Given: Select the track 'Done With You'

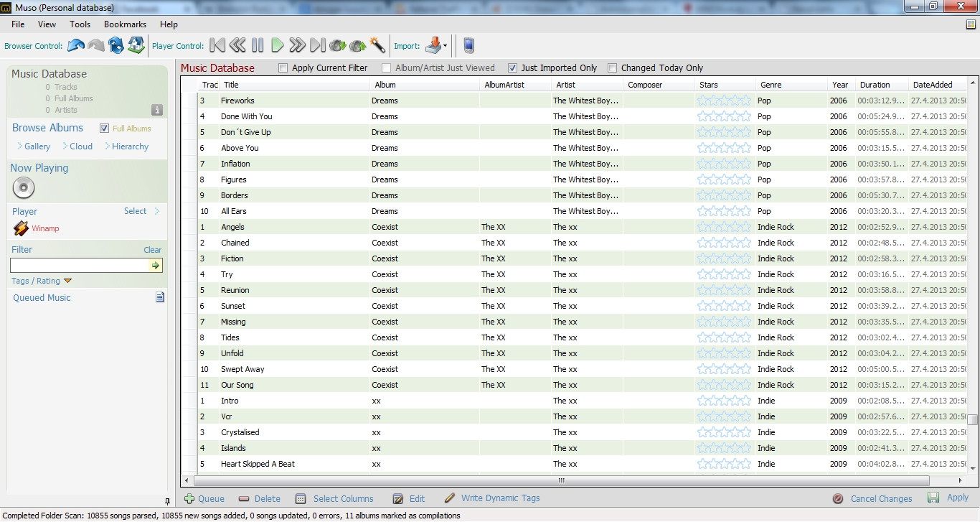Looking at the screenshot, I should [247, 116].
